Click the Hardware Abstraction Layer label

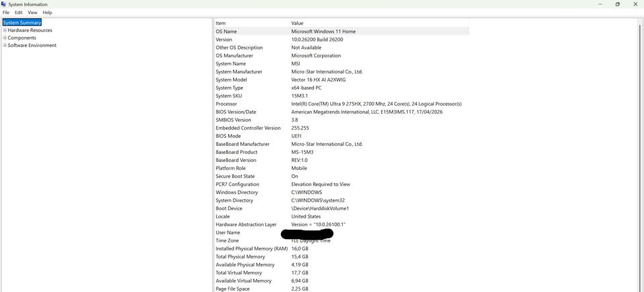246,225
